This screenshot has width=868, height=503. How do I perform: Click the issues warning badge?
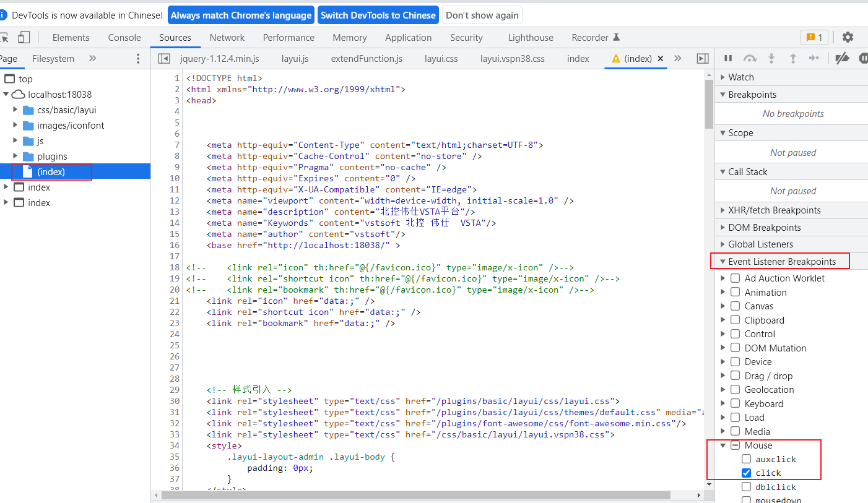(814, 37)
